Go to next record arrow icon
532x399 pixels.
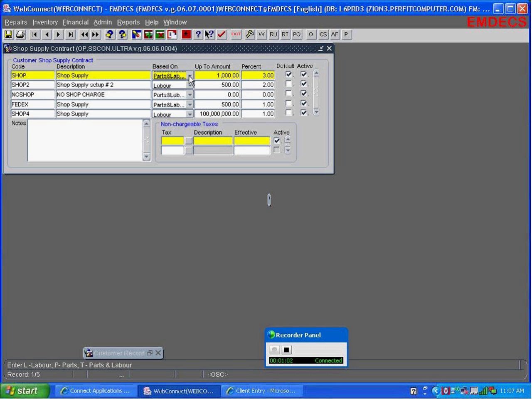coord(58,34)
